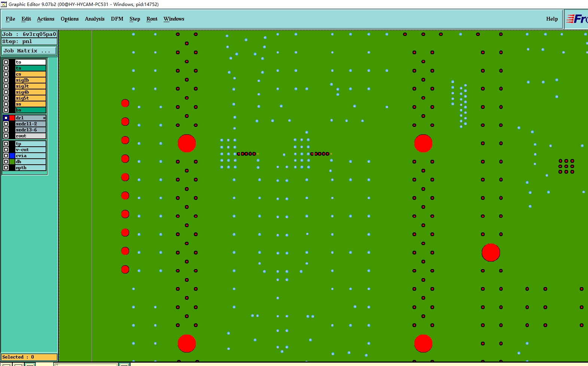Toggle the drl layer display checkbox
The height and width of the screenshot is (366, 588).
(6, 118)
